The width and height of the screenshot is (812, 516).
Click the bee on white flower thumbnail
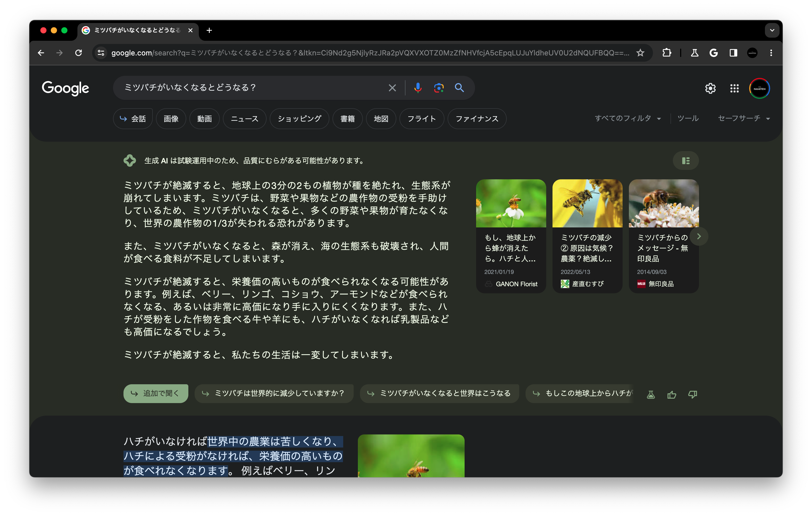point(511,203)
